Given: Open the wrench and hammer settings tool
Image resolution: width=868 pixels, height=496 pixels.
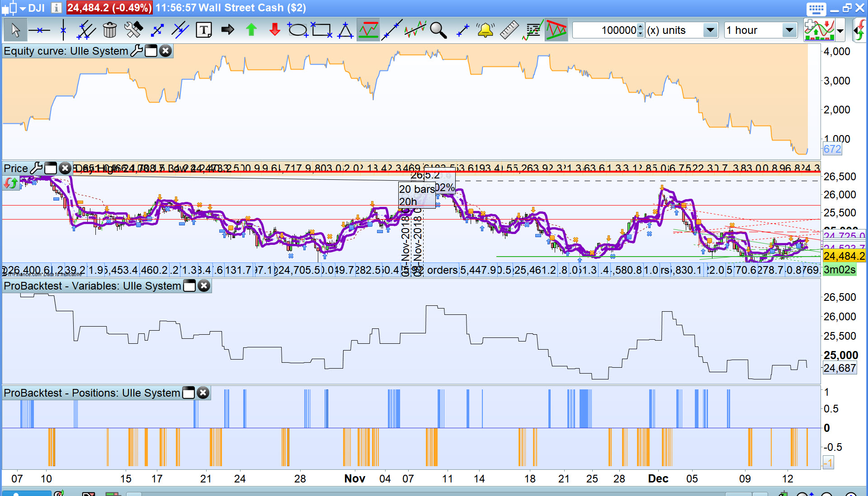Looking at the screenshot, I should 133,30.
